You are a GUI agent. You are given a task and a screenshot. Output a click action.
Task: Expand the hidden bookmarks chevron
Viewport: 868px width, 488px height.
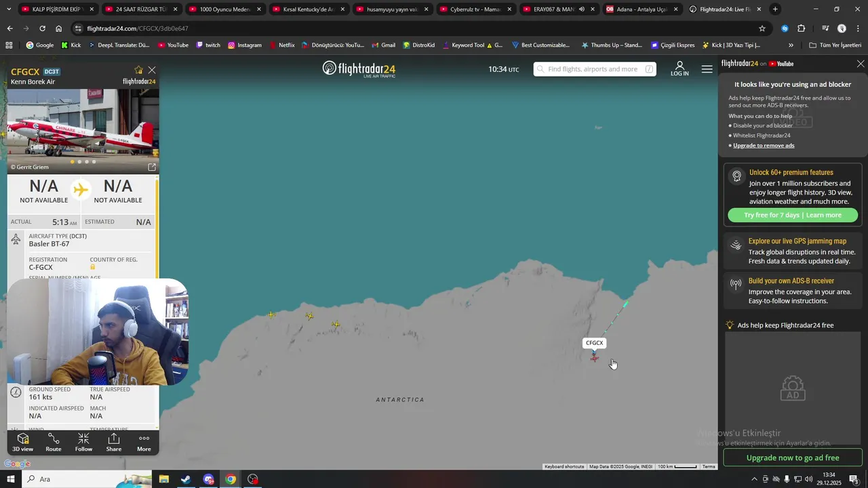[791, 45]
